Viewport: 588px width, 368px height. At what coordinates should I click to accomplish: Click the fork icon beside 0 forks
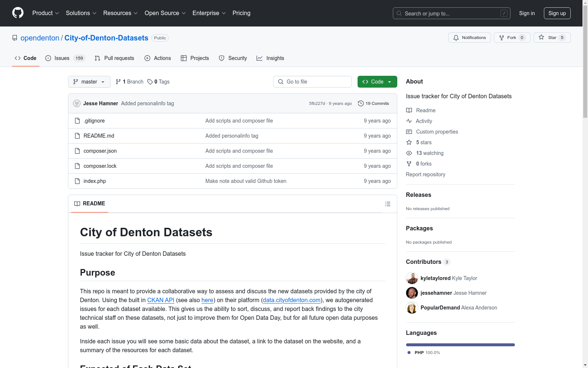click(x=409, y=164)
